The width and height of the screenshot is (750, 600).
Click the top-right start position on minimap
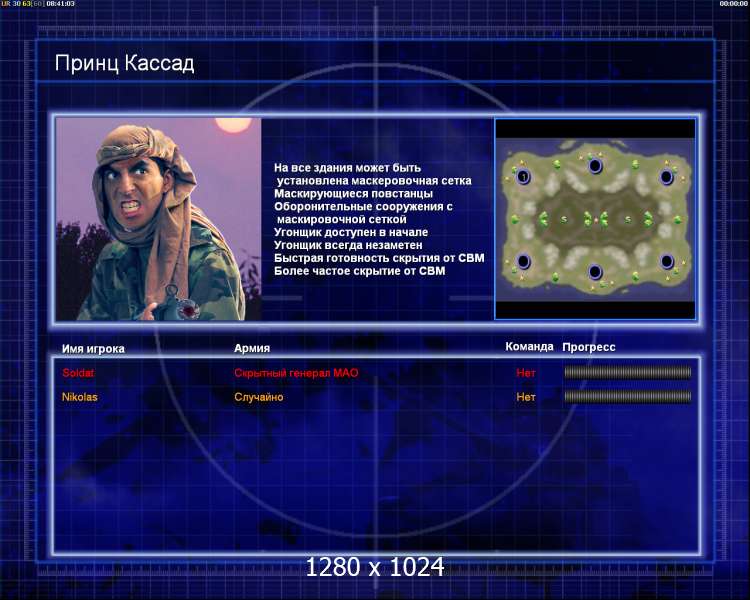pyautogui.click(x=666, y=177)
